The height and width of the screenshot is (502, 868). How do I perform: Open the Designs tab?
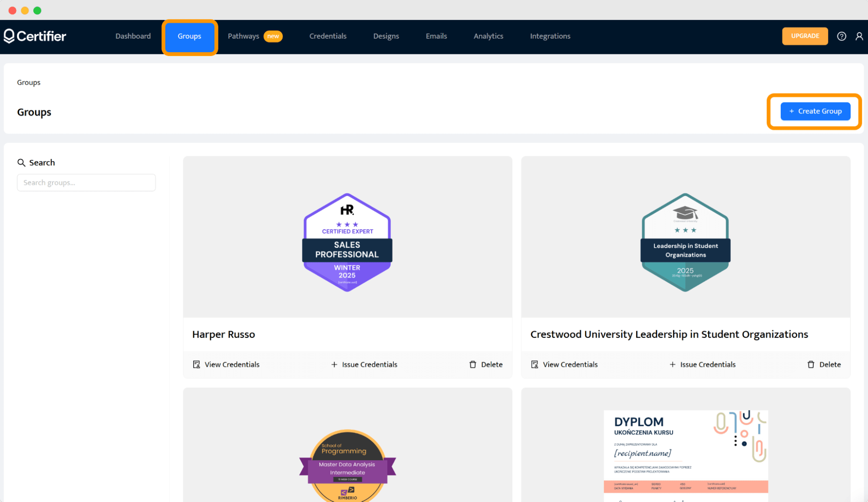(386, 36)
